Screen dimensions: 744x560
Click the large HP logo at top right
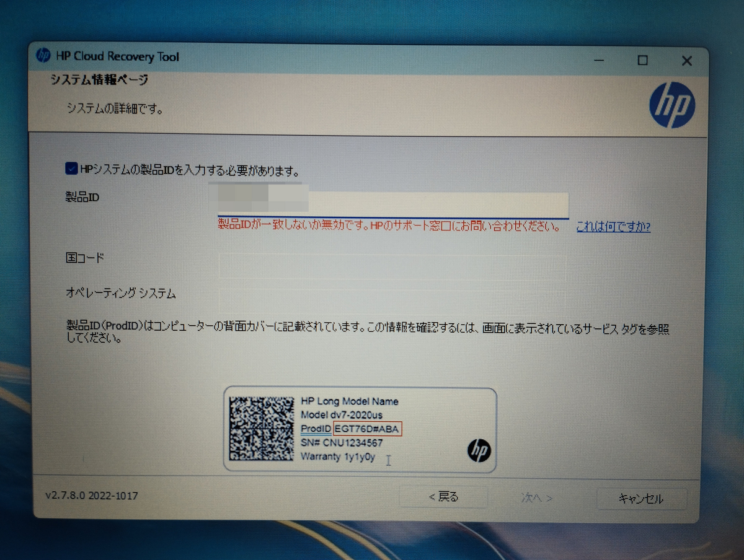(x=672, y=105)
